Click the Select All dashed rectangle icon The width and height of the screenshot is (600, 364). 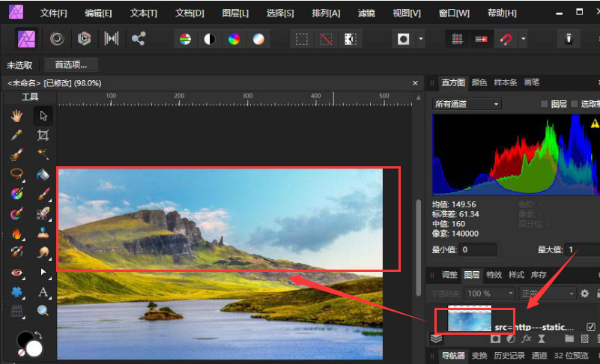[x=302, y=39]
